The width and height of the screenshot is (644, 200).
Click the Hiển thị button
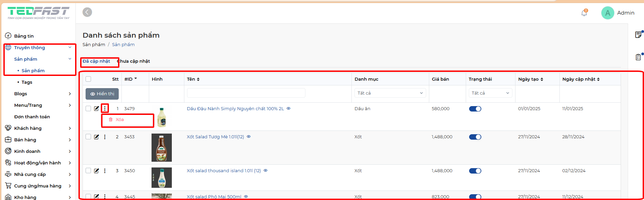click(102, 94)
